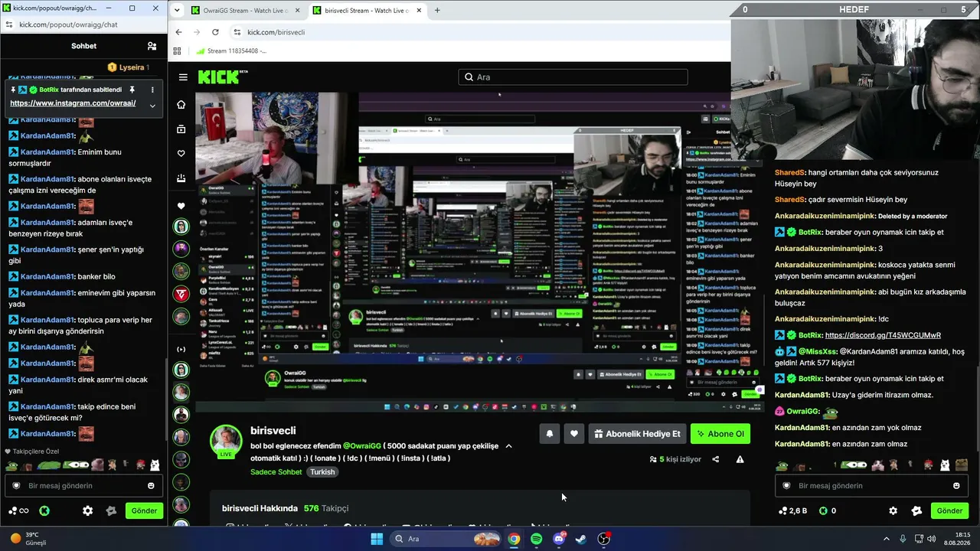
Task: Focus the popout chat message input
Action: [84, 485]
